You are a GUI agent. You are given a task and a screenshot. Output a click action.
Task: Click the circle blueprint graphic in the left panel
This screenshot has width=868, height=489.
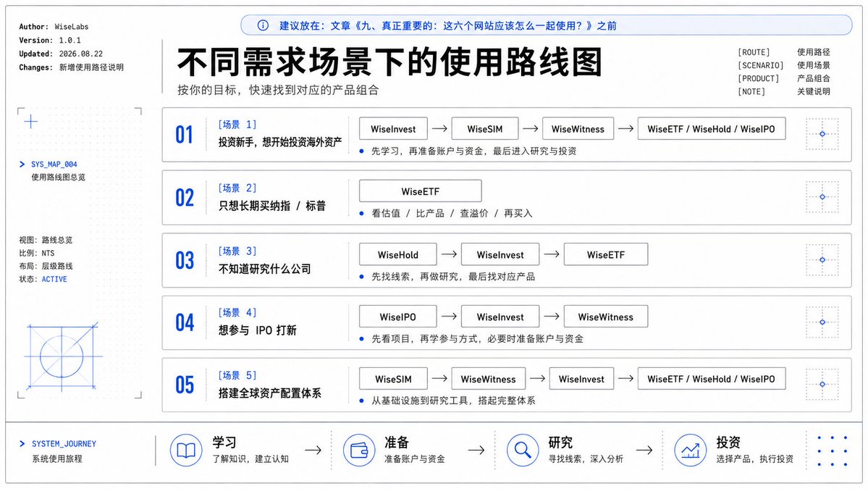pos(62,356)
